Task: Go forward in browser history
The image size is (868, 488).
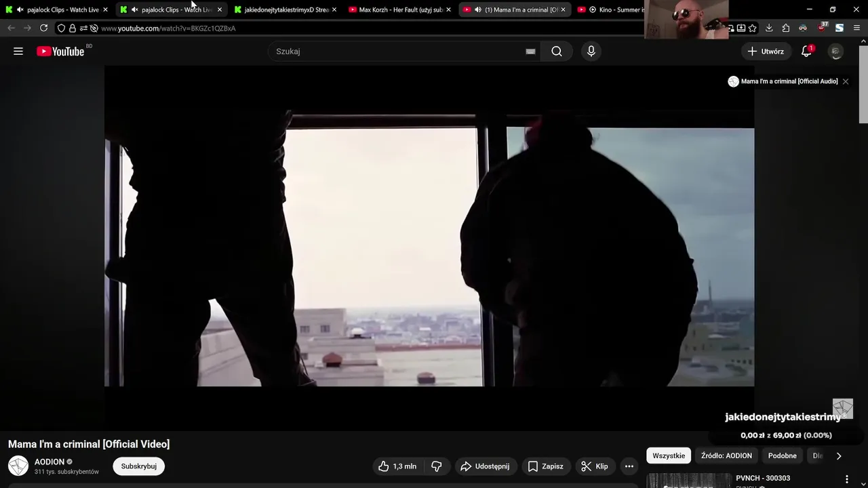Action: (27, 28)
